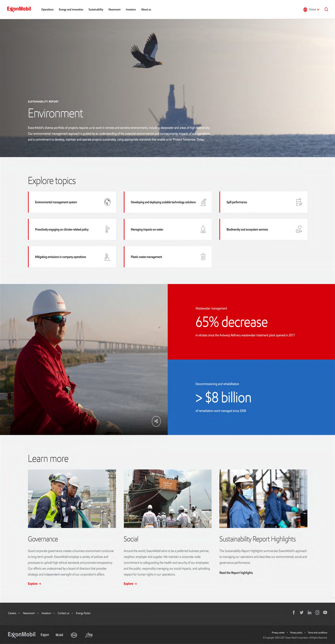Open the Sustainability menu item
This screenshot has height=644, width=335.
[x=96, y=10]
